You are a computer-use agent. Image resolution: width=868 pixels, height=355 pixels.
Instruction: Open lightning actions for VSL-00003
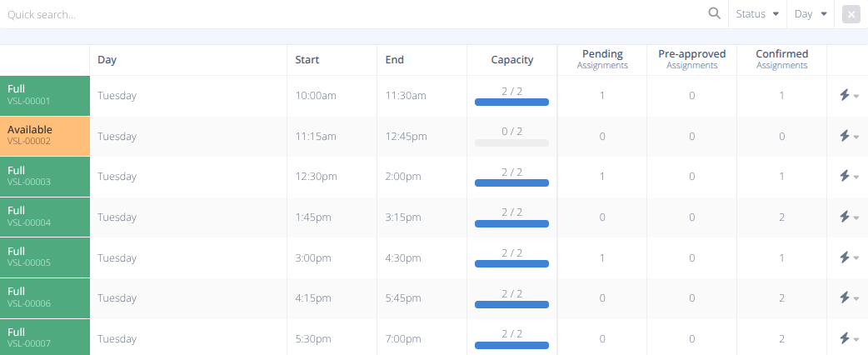[x=849, y=176]
